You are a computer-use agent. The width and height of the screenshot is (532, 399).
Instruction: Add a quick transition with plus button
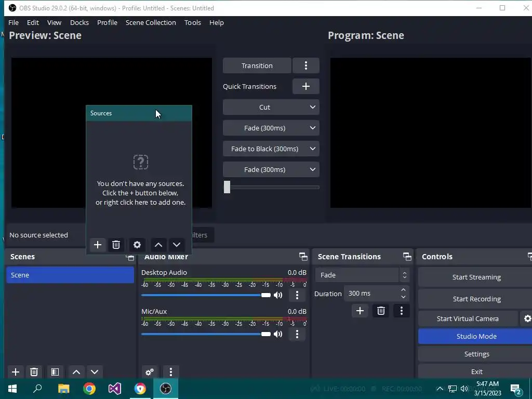[305, 86]
